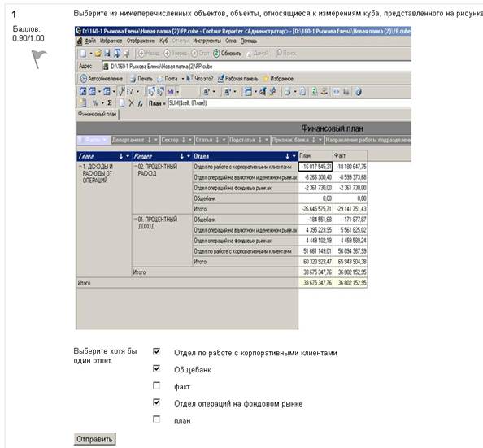
Task: Click the Домой toolbar button
Action: click(x=257, y=54)
